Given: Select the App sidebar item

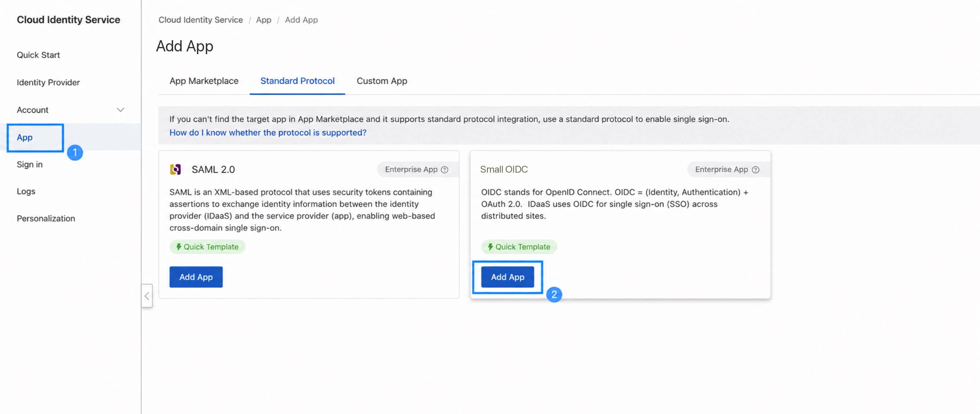Looking at the screenshot, I should 25,137.
